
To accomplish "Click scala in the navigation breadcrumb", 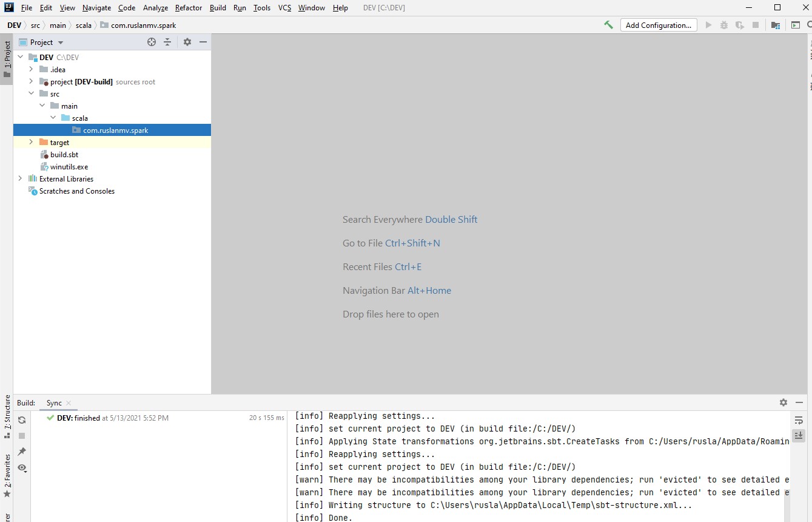I will 84,25.
